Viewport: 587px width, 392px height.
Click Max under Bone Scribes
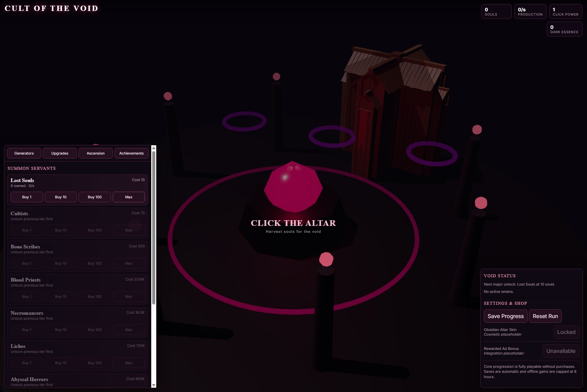pos(129,263)
